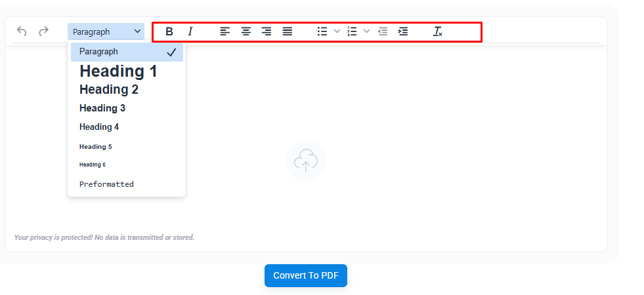Screen dimensions: 644x295
Task: Increase indent of text
Action: point(403,31)
